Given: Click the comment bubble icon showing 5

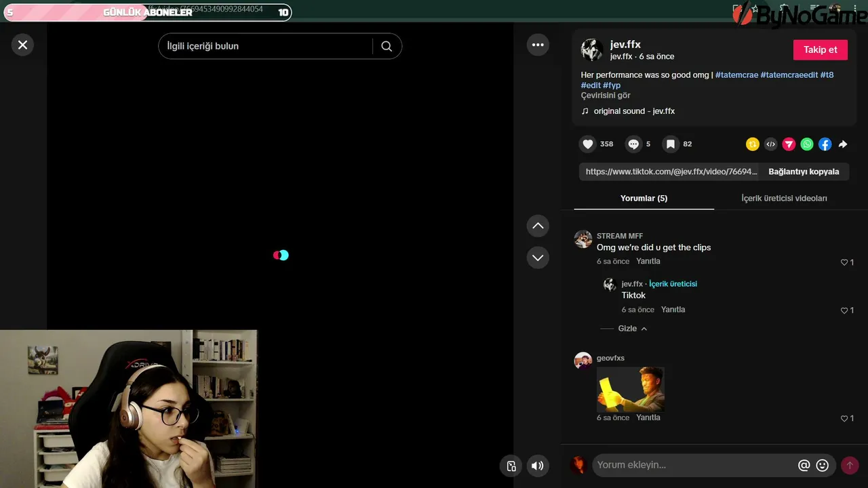Looking at the screenshot, I should [x=633, y=144].
